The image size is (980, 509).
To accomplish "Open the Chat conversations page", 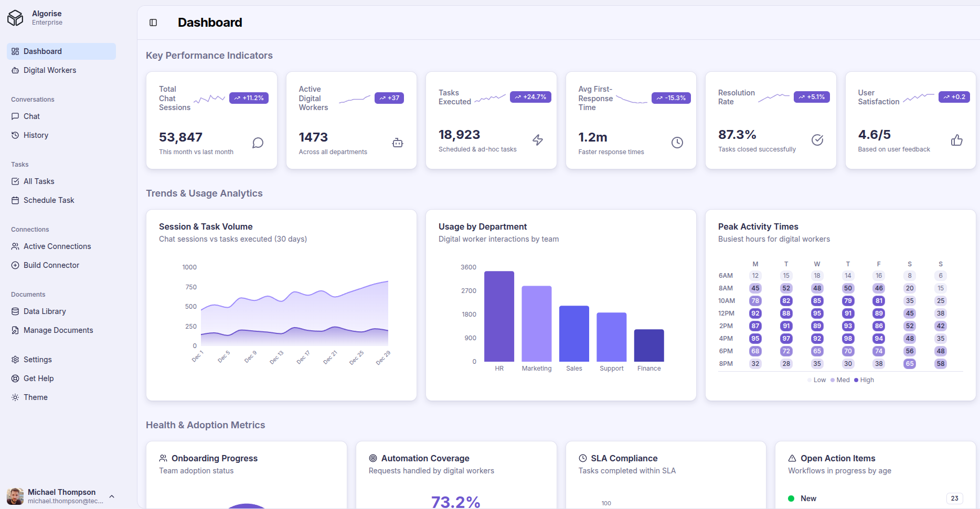I will point(31,116).
